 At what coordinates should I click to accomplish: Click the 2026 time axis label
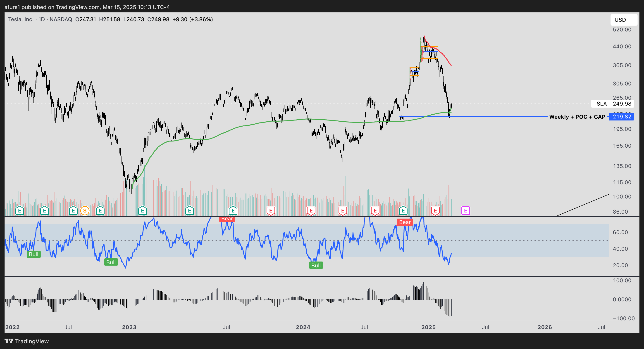click(x=544, y=327)
